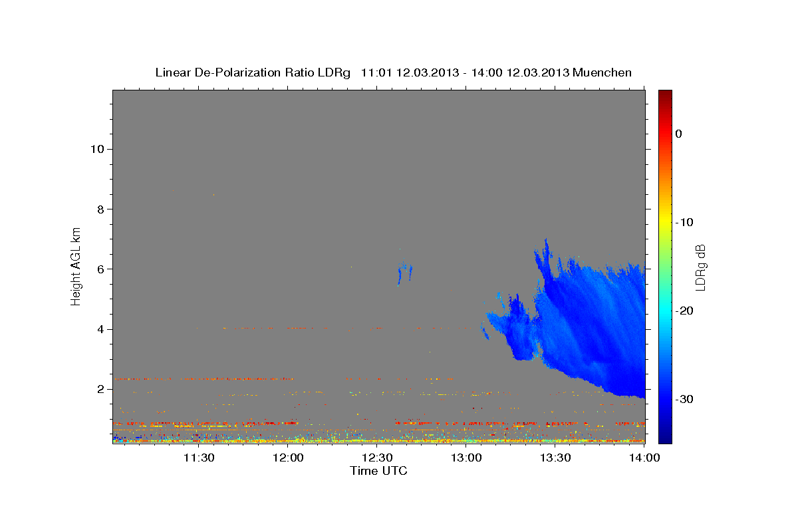
Task: Click the colorbar value -30 label
Action: tap(685, 399)
